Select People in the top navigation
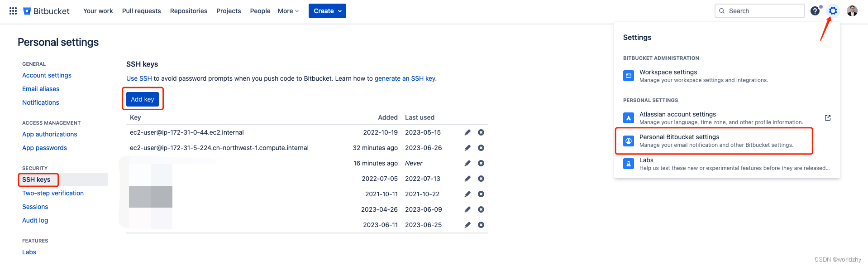This screenshot has height=267, width=868. (x=260, y=11)
